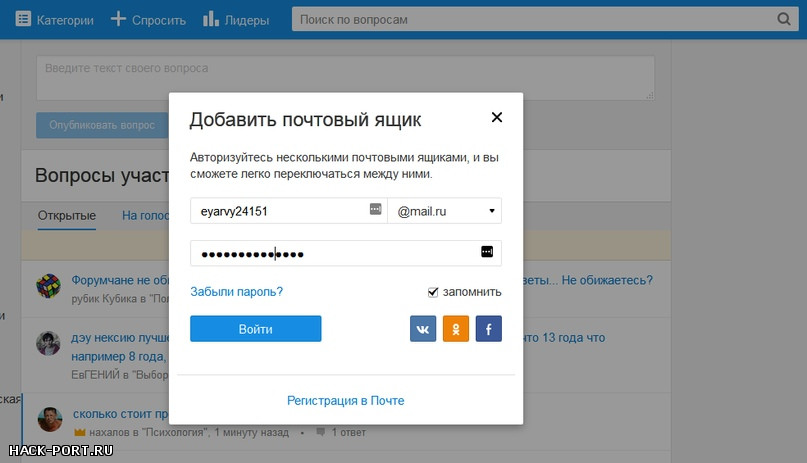Click the Опубликовать вопрос button

click(x=102, y=125)
